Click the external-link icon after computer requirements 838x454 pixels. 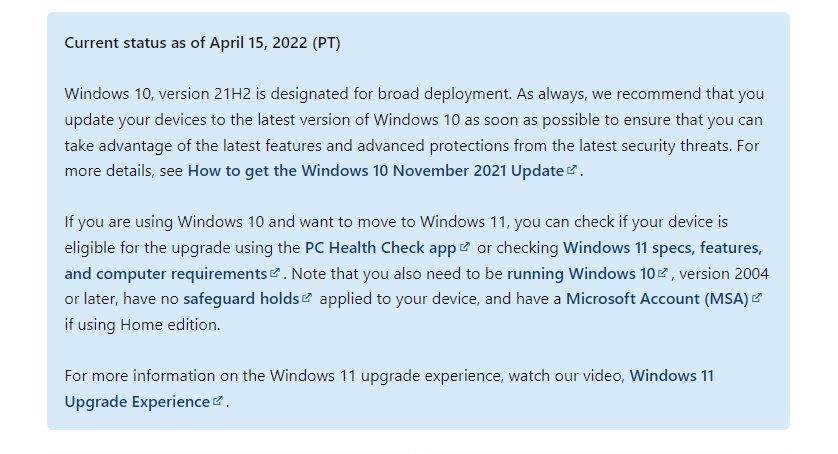tap(274, 273)
